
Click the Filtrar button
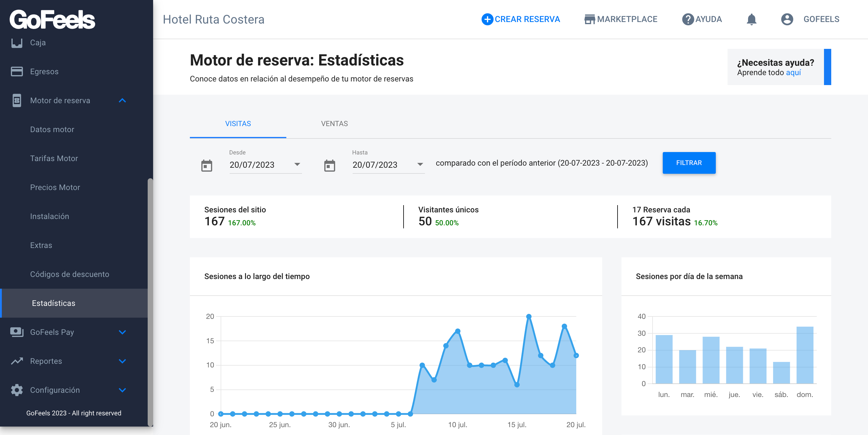pyautogui.click(x=689, y=163)
